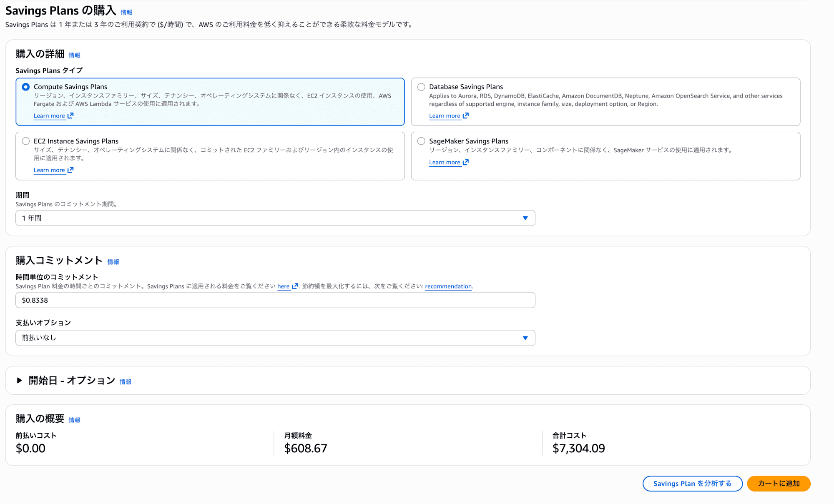Select Compute Savings Plans radio button
This screenshot has height=504, width=834.
(x=26, y=87)
